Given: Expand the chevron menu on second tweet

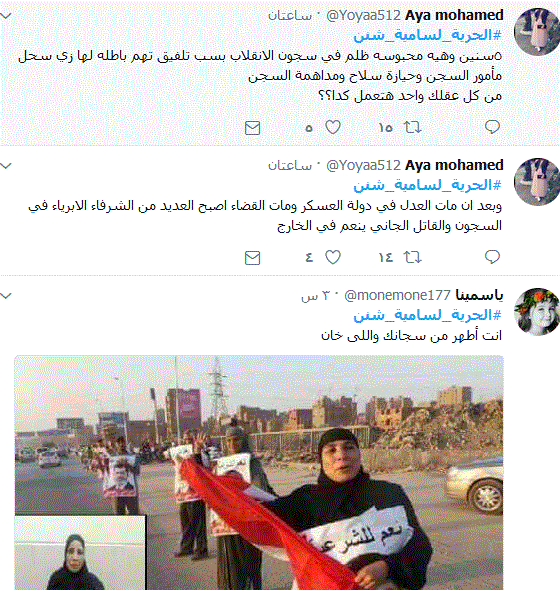Looking at the screenshot, I should click(x=6, y=166).
